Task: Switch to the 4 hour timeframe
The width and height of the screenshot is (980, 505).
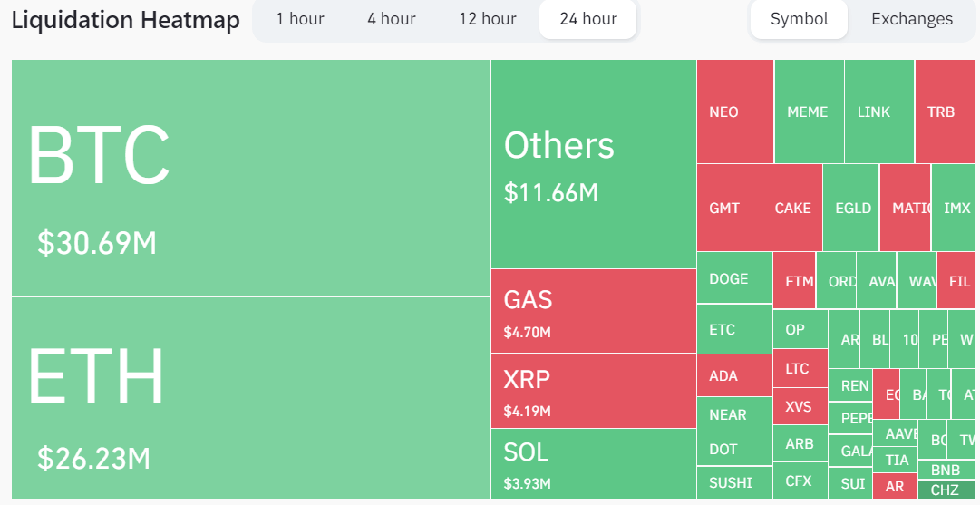Action: pyautogui.click(x=391, y=19)
